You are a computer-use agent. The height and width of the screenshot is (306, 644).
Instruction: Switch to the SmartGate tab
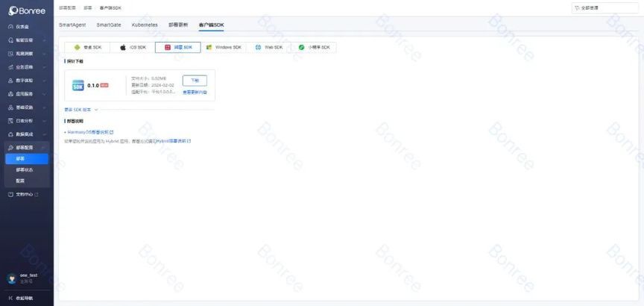109,25
